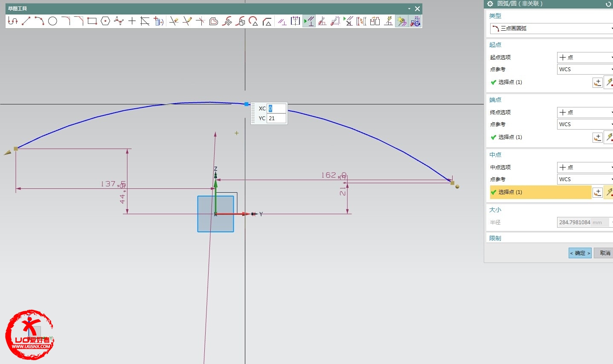Toggle Continuous Auto Dimensioning

pyautogui.click(x=415, y=21)
